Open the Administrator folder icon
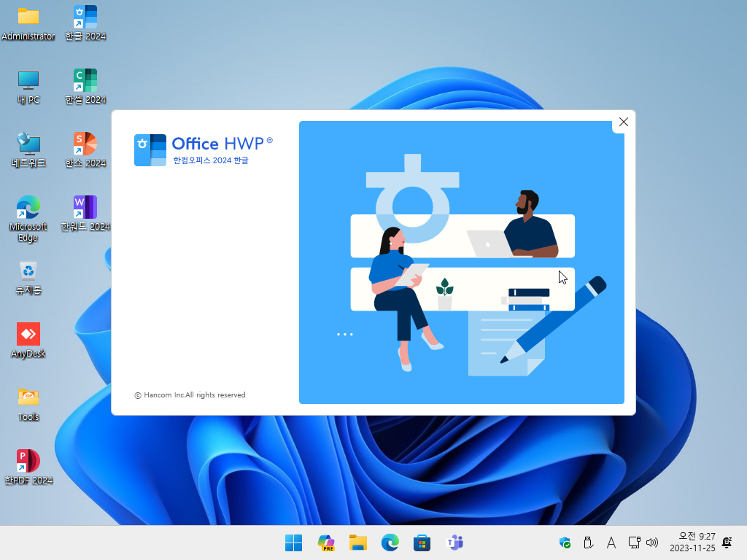747x560 pixels. (28, 23)
